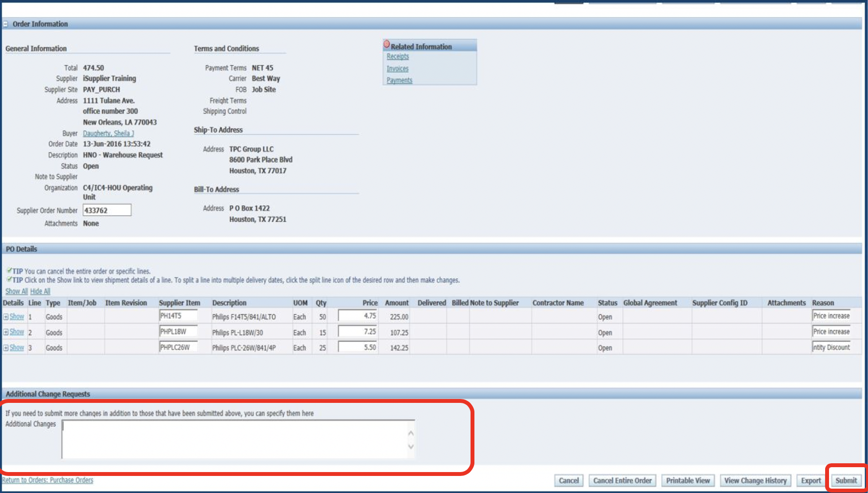
Task: Click the Hide All link
Action: (40, 291)
